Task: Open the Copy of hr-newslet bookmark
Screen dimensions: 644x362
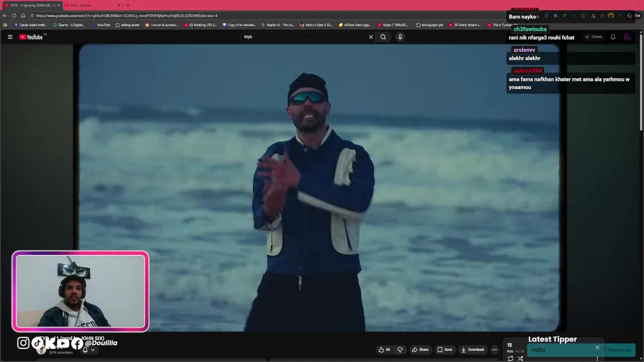Action: [239, 25]
